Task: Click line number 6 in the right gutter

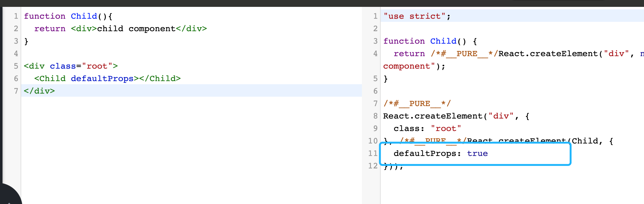Action: [375, 91]
